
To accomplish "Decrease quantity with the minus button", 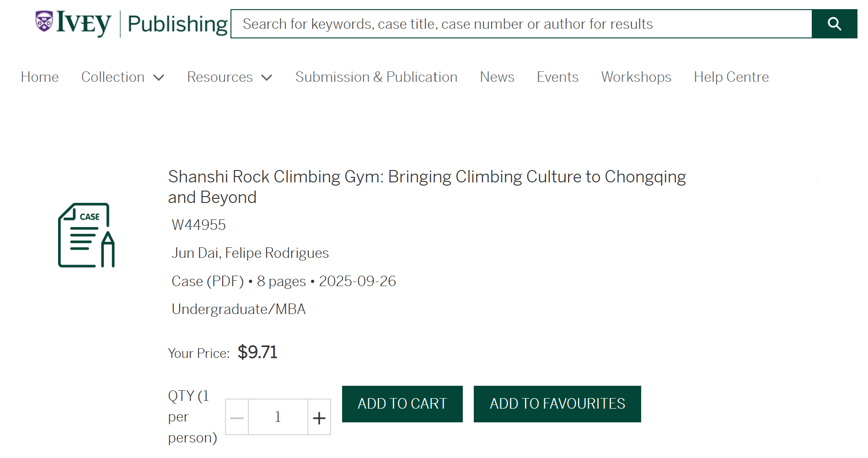I will [x=237, y=417].
